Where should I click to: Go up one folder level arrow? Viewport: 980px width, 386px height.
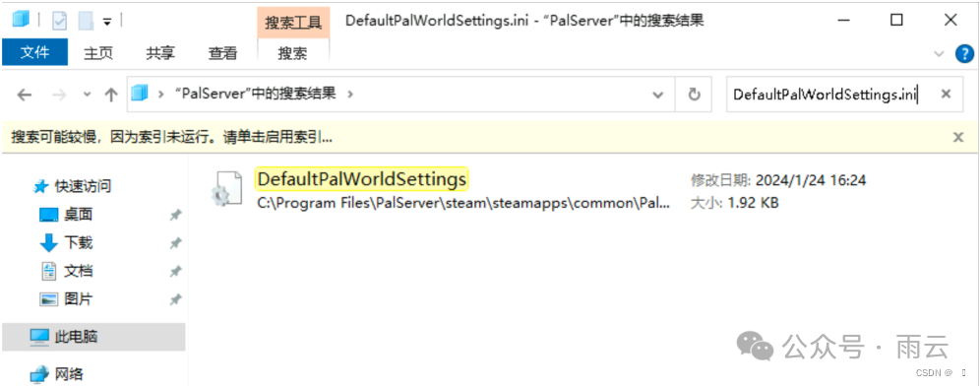(x=111, y=95)
